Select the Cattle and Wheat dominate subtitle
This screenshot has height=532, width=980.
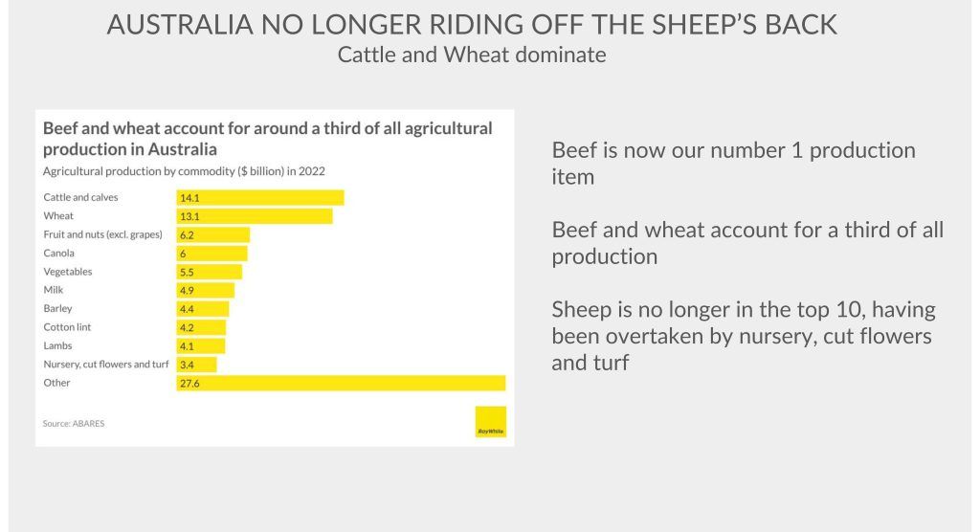pyautogui.click(x=472, y=55)
